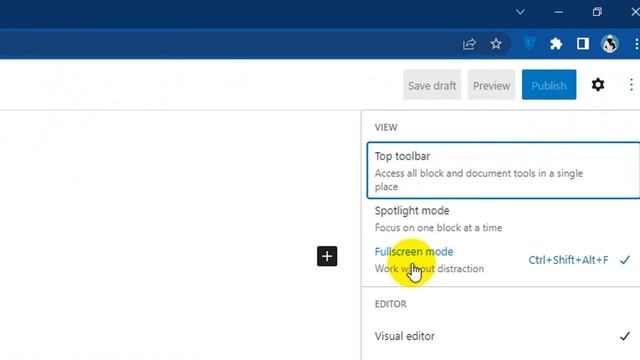Toggle the browser side panel icon

click(582, 44)
